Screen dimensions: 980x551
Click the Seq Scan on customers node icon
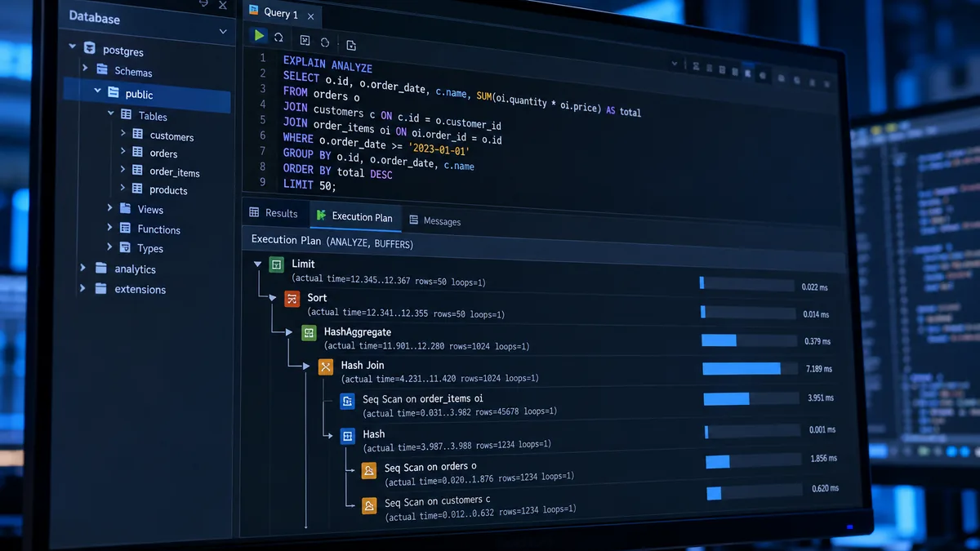click(x=369, y=505)
